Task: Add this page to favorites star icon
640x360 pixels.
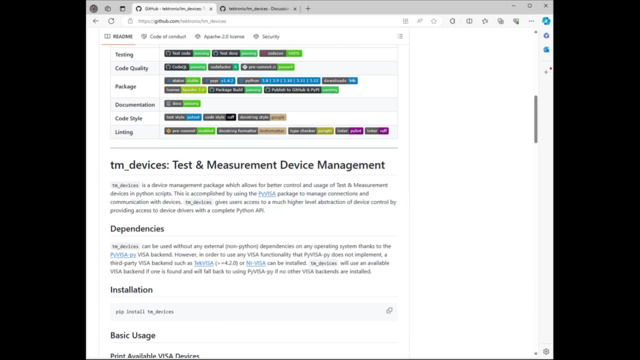Action: tap(433, 21)
